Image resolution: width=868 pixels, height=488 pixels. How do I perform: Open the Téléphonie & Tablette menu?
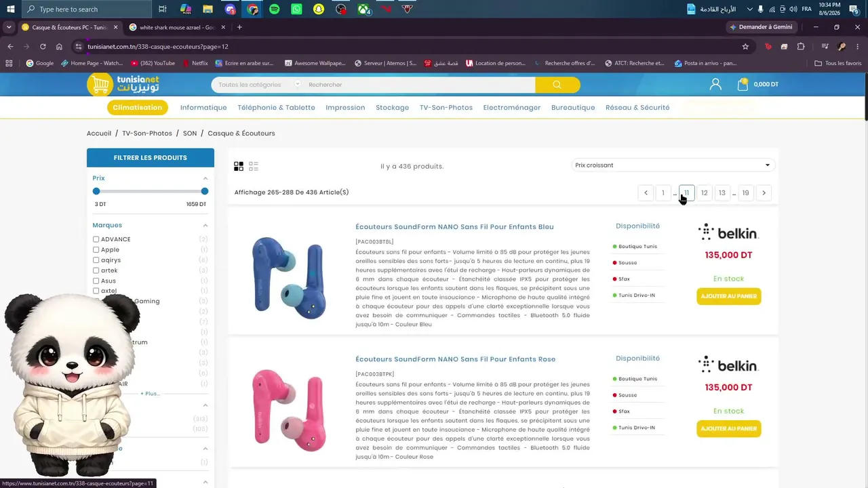coord(276,107)
